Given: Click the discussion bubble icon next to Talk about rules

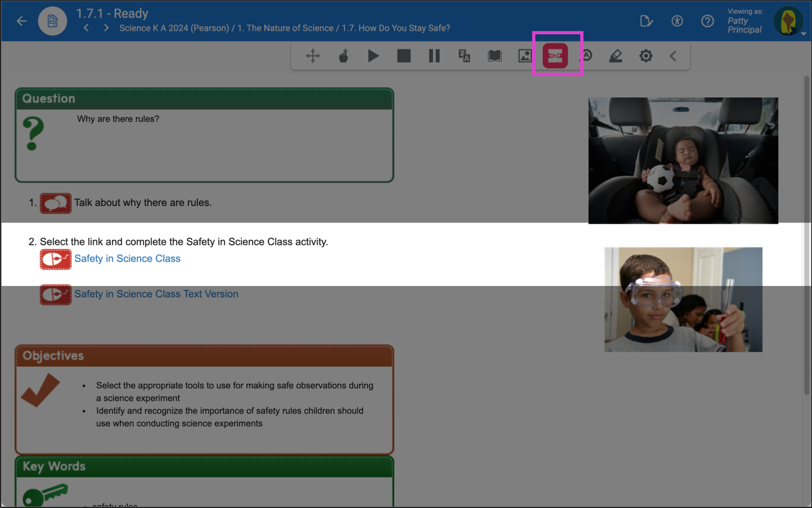Looking at the screenshot, I should [x=56, y=203].
